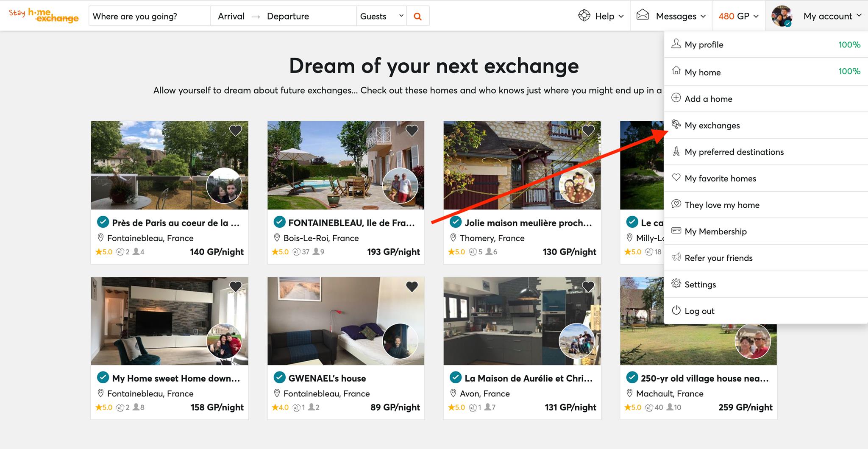This screenshot has height=449, width=868.
Task: Click the Where are you going field
Action: (149, 16)
